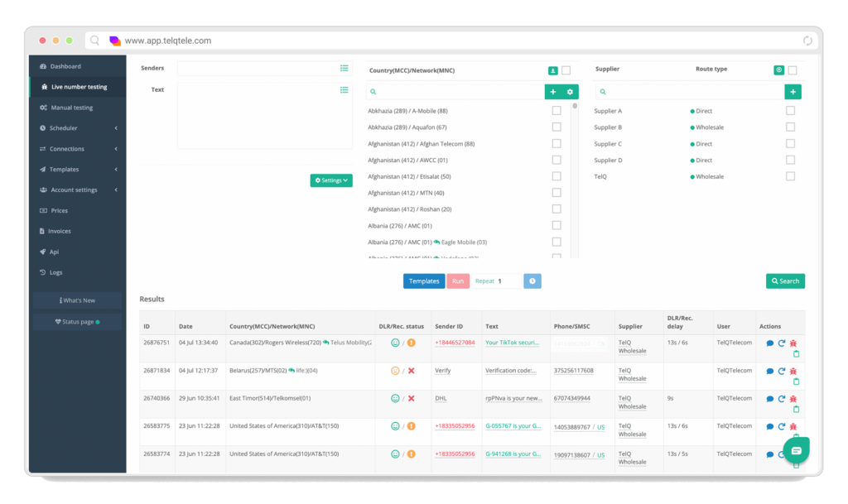Select the Supplier A checkbox
This screenshot has width=848, height=504.
pyautogui.click(x=790, y=111)
